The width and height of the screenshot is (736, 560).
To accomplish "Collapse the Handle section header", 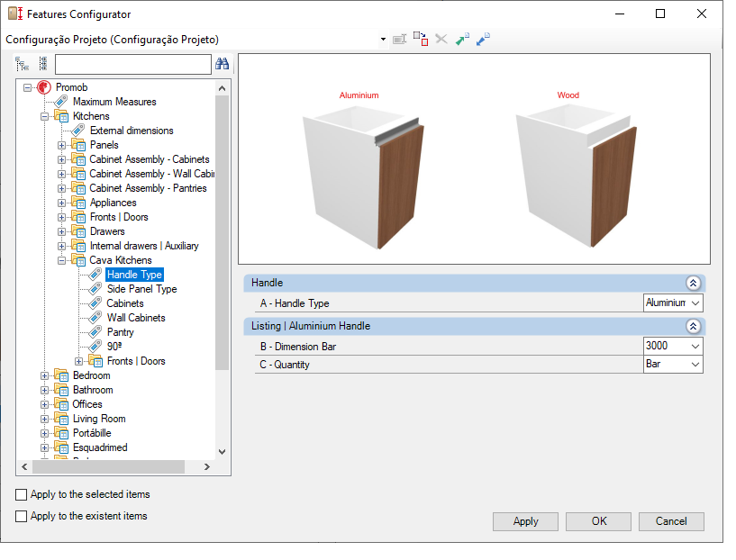I will point(693,283).
